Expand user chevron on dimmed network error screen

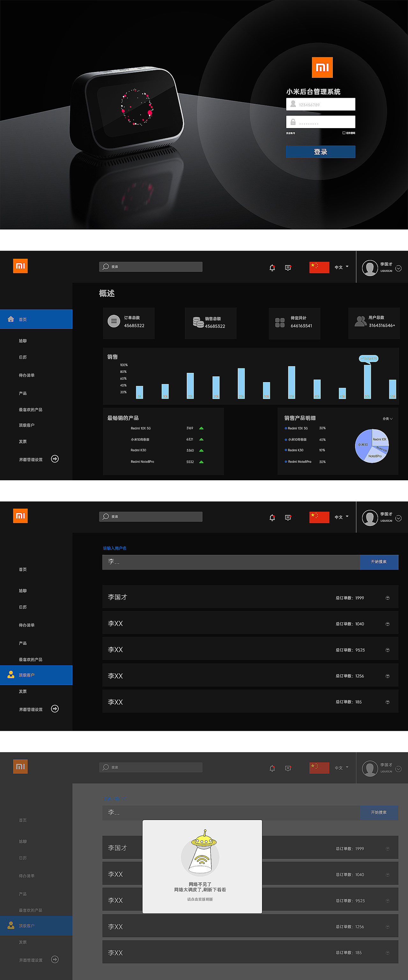pyautogui.click(x=398, y=769)
